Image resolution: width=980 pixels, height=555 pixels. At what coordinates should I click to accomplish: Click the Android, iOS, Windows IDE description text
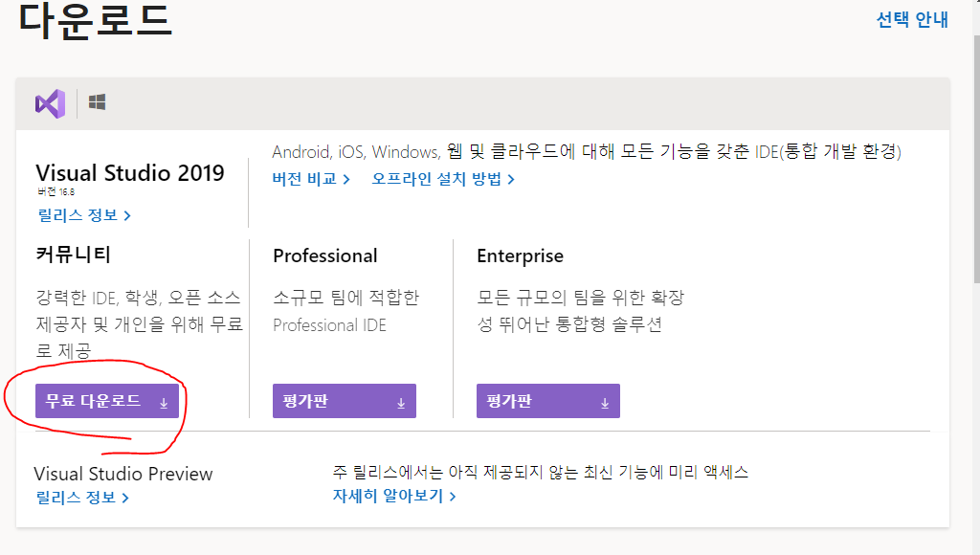coord(587,151)
